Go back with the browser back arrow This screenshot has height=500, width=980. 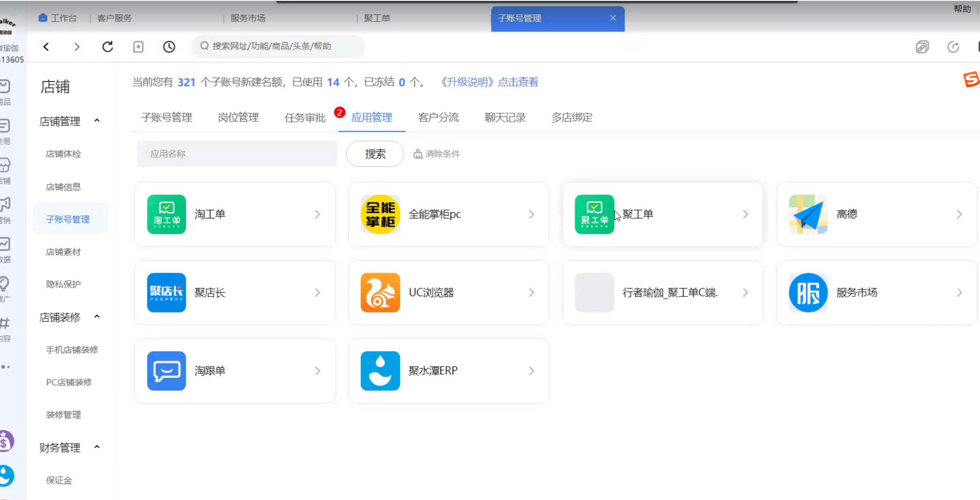tap(46, 47)
